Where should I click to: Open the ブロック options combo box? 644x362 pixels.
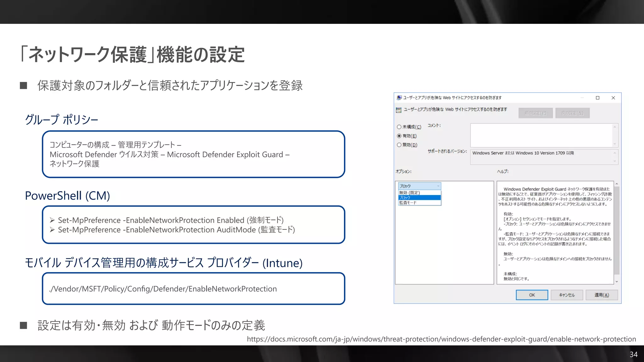[x=419, y=186]
